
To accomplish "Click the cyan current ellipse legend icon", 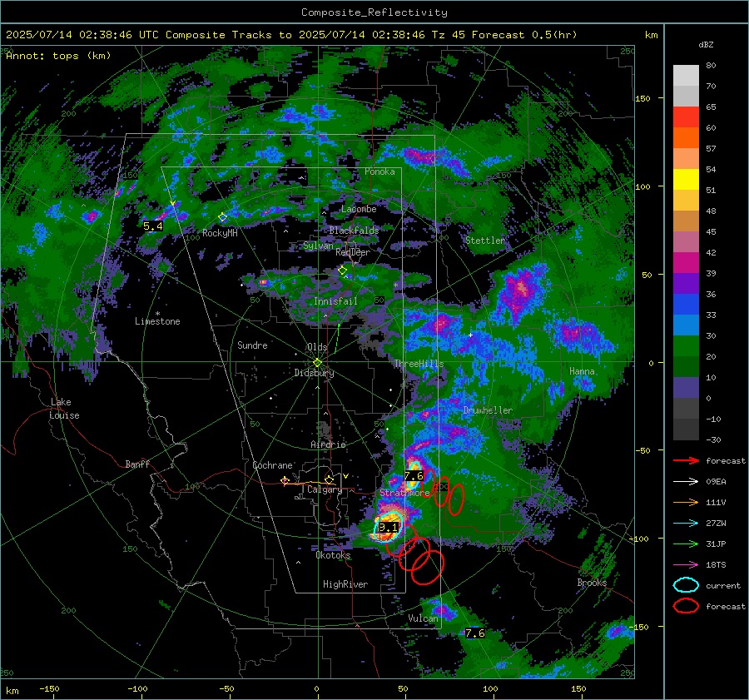I will (x=686, y=585).
